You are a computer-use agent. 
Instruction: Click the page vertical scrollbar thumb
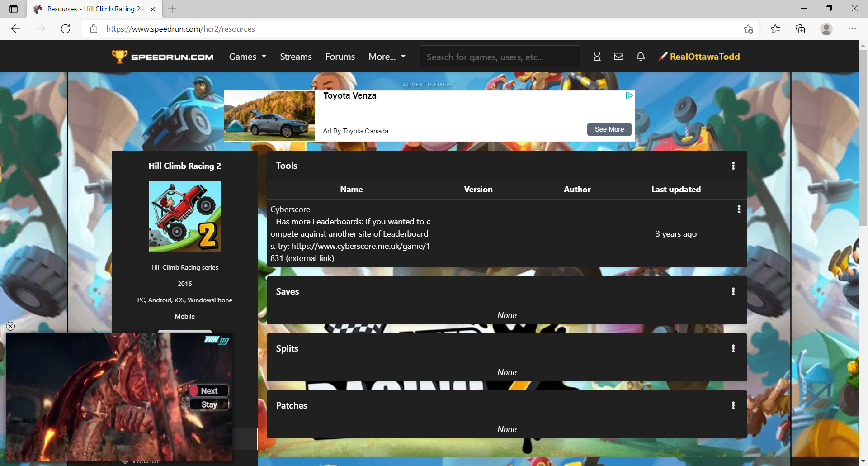pyautogui.click(x=863, y=138)
